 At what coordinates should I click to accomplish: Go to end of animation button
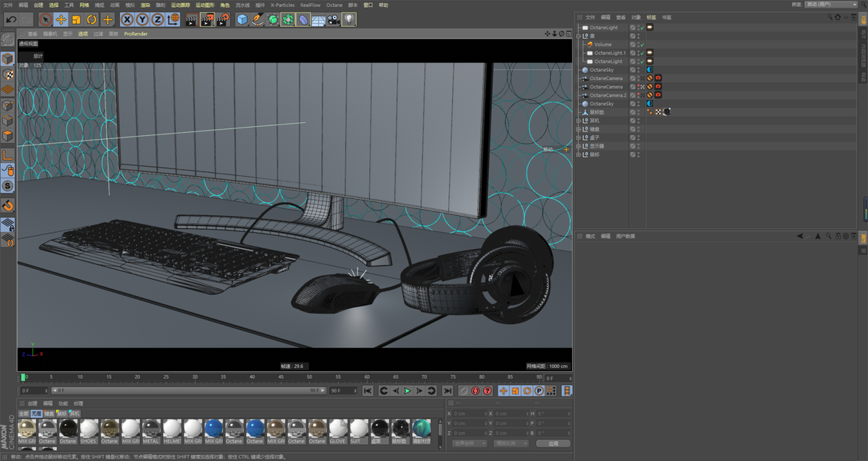447,391
